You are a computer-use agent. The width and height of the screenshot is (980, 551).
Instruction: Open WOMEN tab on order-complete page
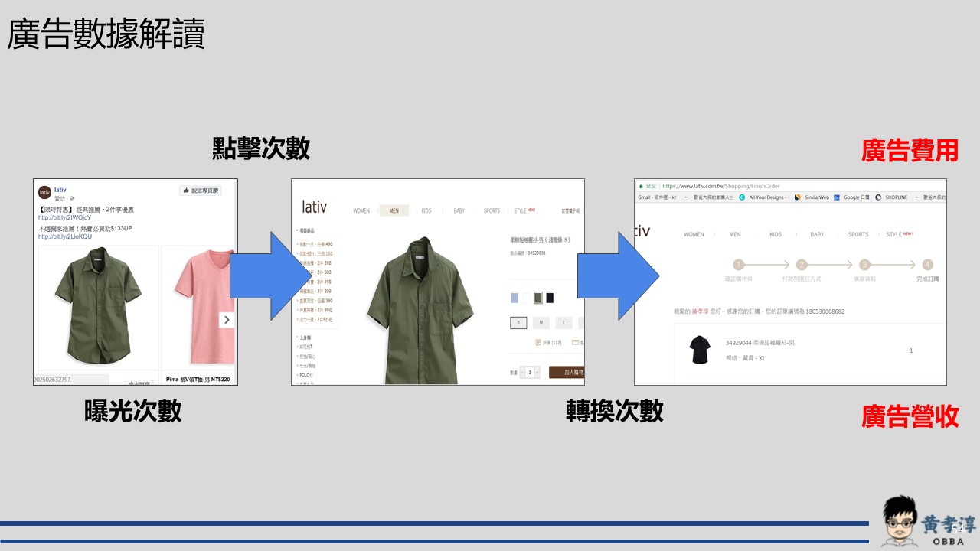[x=694, y=234]
